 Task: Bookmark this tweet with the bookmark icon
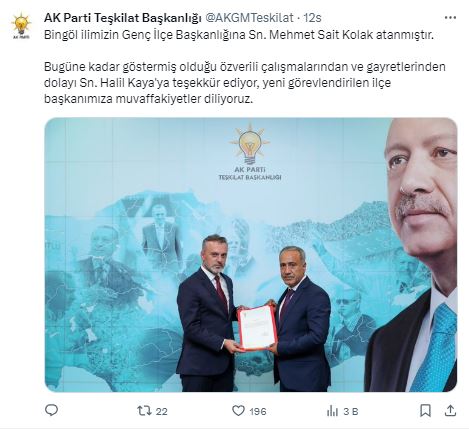tap(425, 411)
